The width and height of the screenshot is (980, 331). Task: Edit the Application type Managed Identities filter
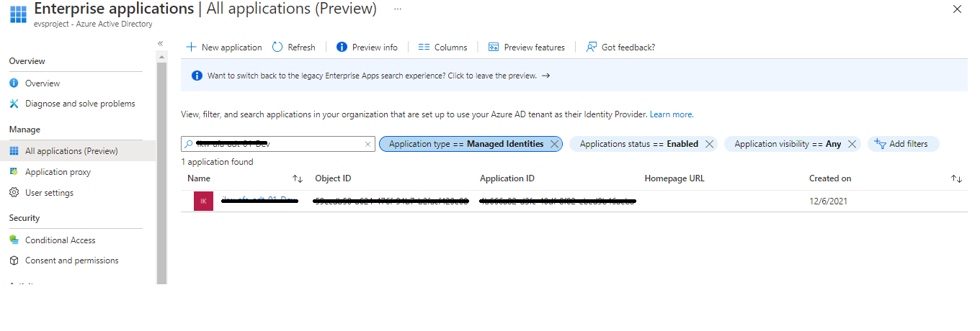point(466,144)
